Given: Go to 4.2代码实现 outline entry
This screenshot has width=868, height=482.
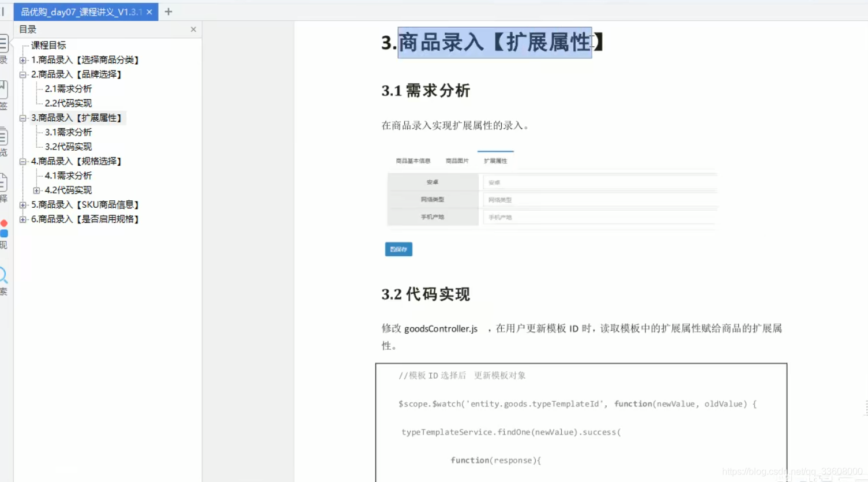Looking at the screenshot, I should pos(68,190).
